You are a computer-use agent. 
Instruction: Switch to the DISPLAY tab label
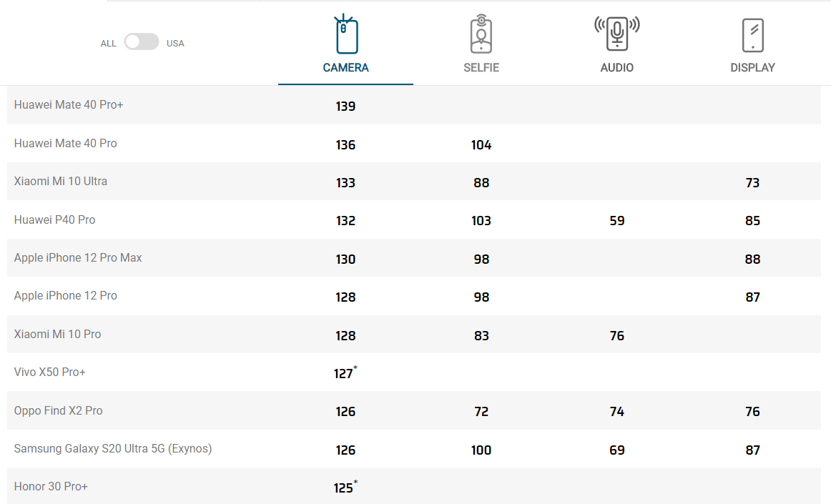(x=752, y=68)
